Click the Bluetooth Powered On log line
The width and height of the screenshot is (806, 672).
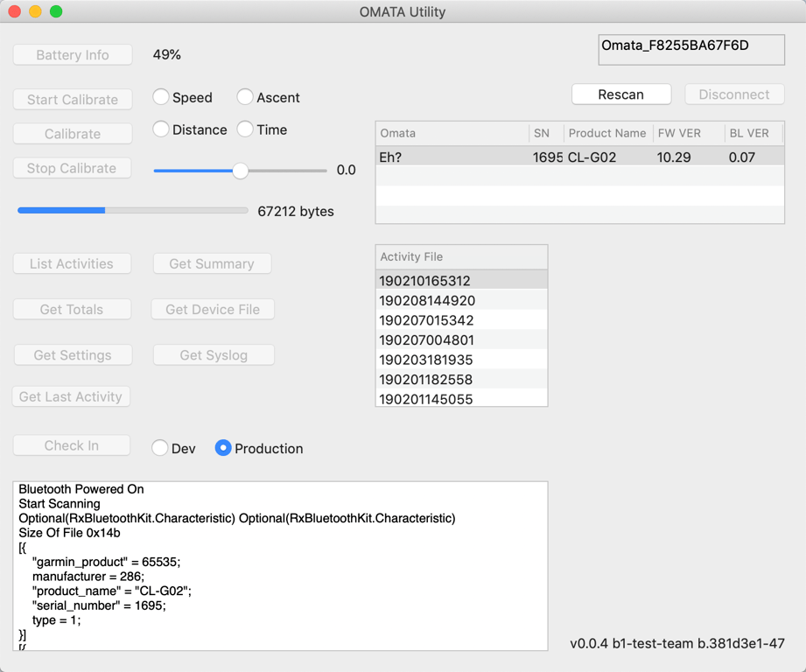pyautogui.click(x=81, y=489)
